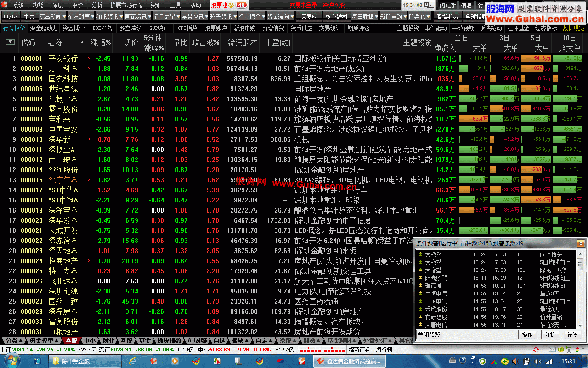Expand the 全景快讯 dropdown
This screenshot has width=588, height=368.
195,17
